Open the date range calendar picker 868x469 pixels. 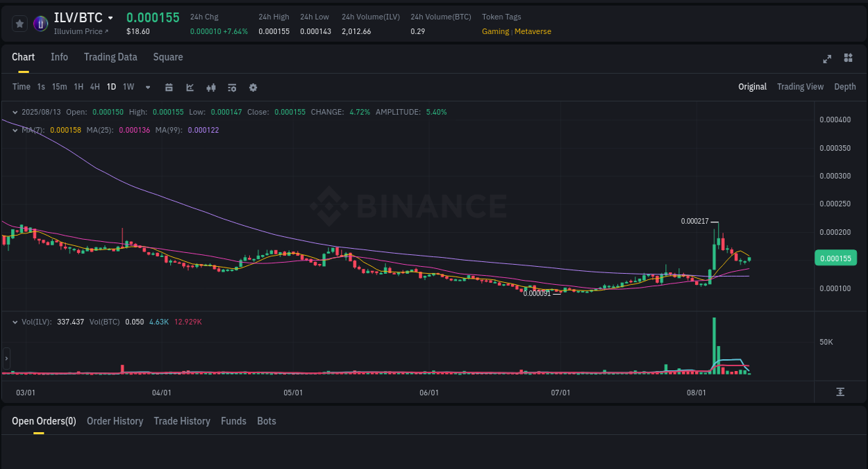pos(169,87)
